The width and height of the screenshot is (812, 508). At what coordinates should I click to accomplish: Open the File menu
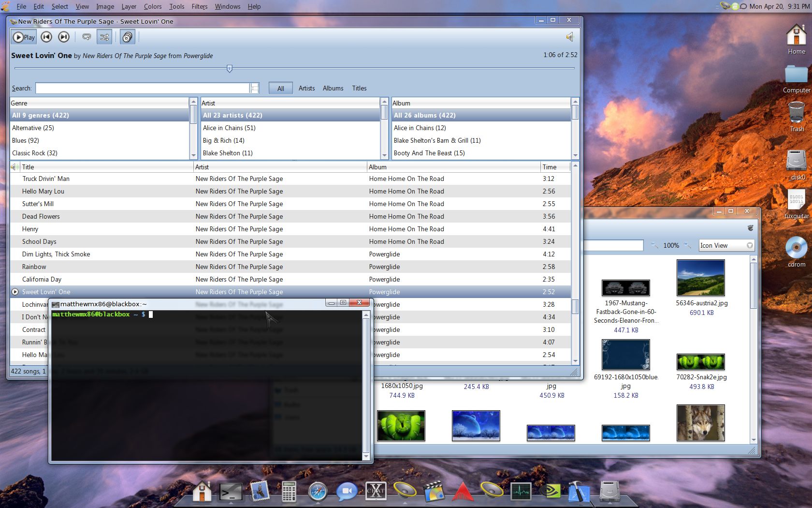click(x=21, y=6)
